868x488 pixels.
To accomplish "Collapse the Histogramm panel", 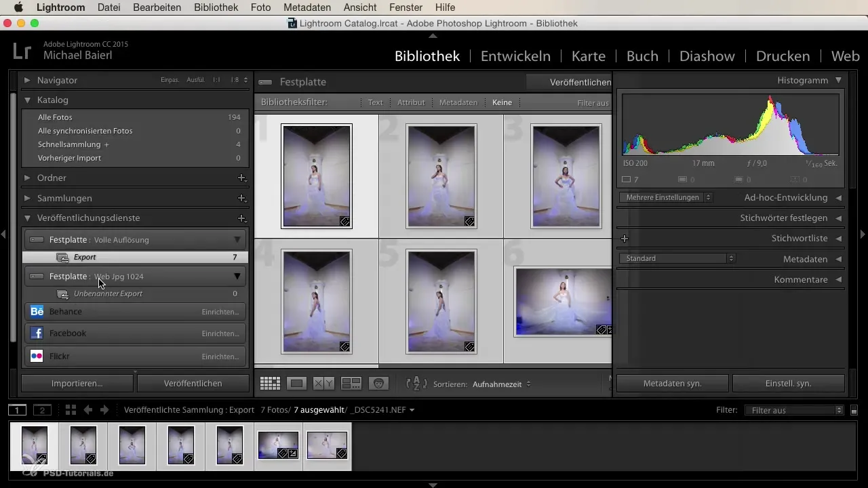I will [x=838, y=80].
